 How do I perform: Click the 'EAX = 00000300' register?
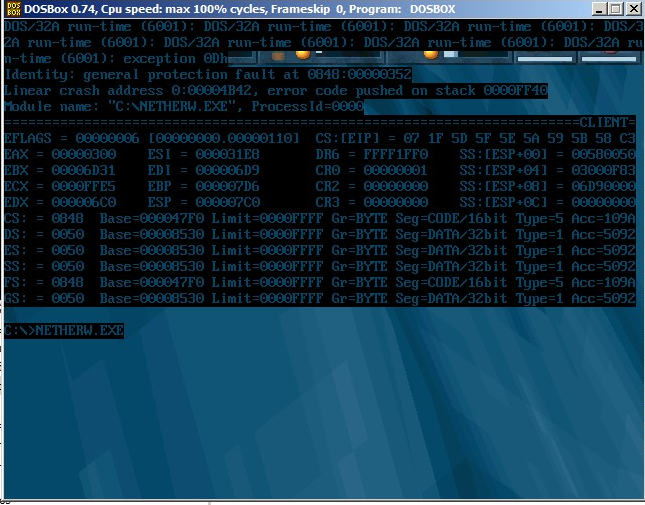click(60, 154)
